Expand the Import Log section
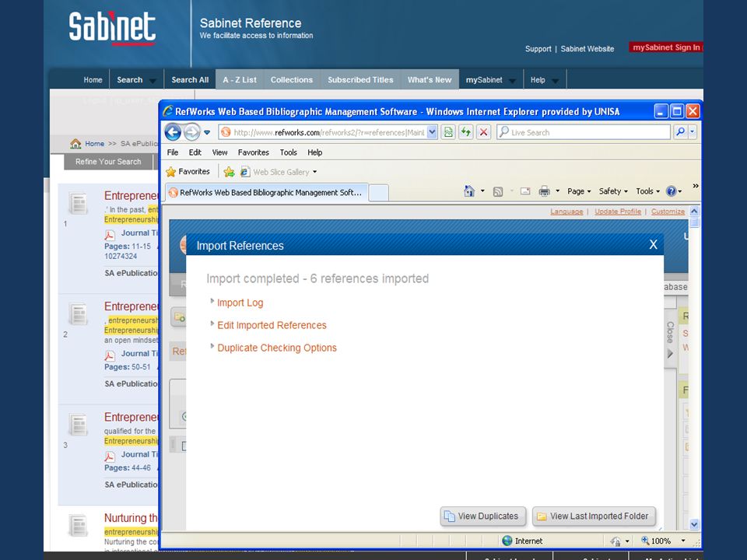 [x=240, y=303]
